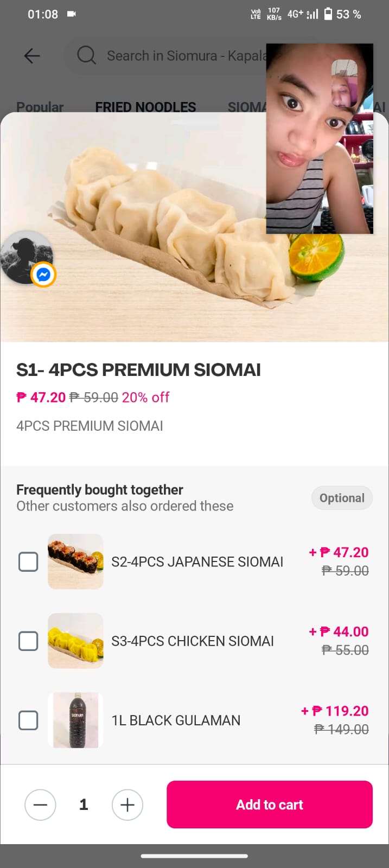Image resolution: width=389 pixels, height=868 pixels.
Task: Tap the search magnifier icon
Action: 86,55
